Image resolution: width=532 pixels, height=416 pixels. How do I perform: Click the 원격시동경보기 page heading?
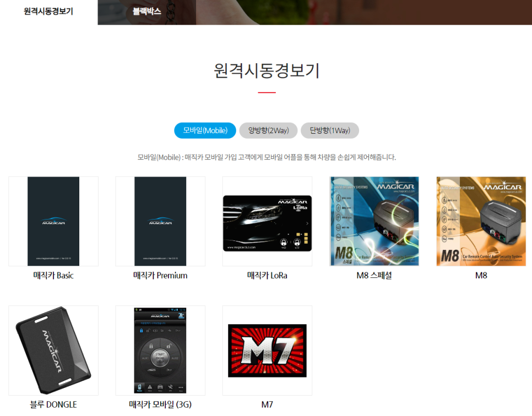(267, 70)
